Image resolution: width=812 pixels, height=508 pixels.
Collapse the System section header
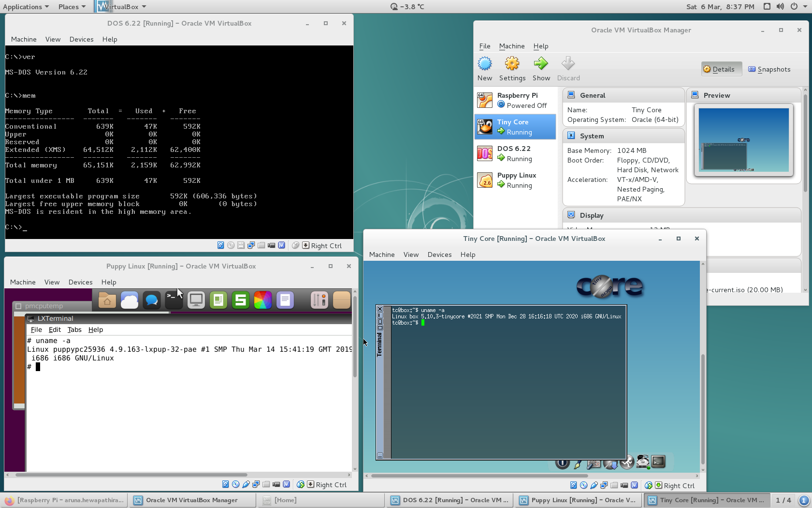pyautogui.click(x=623, y=136)
